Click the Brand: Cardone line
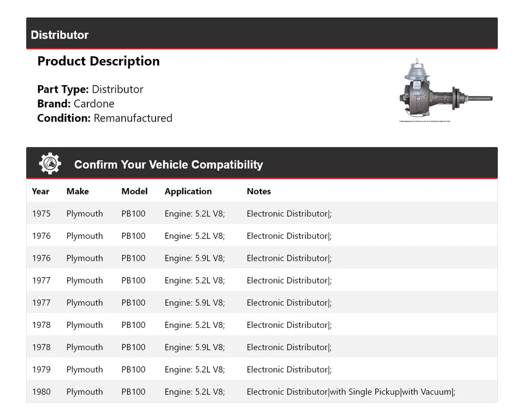Screen dimensions: 524x420 76,104
